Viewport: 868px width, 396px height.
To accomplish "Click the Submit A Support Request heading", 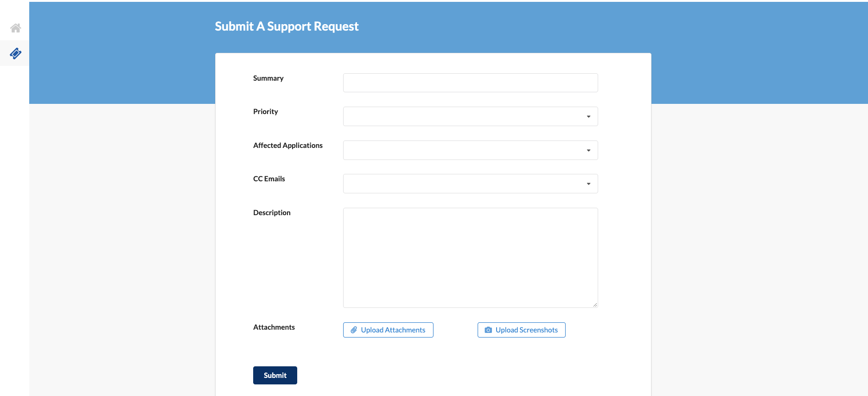I will tap(287, 26).
